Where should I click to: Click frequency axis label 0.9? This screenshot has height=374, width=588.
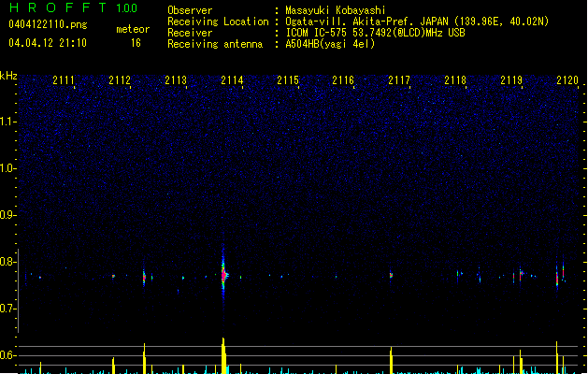point(7,215)
